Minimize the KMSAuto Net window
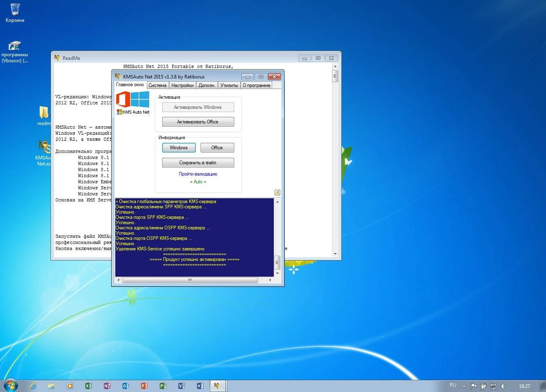546x392 pixels. (x=248, y=76)
